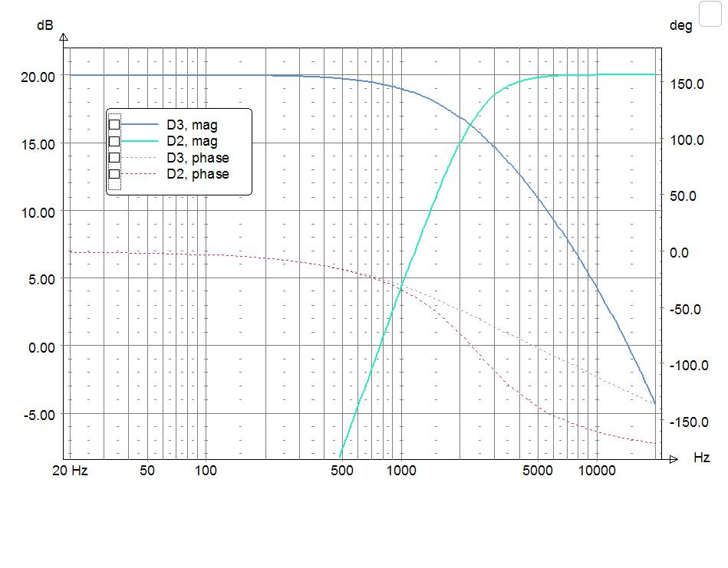Click the 150.0 degree axis value
728x568 pixels.
coord(687,84)
